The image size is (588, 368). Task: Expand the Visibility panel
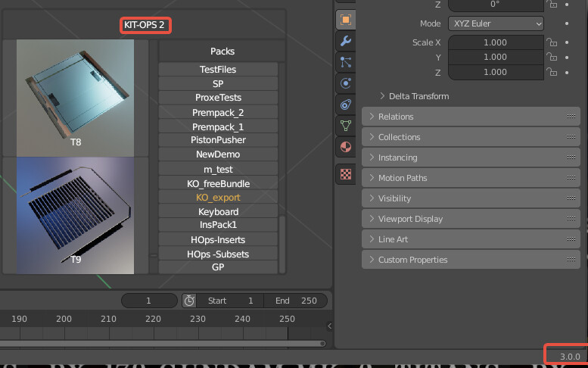pos(471,198)
